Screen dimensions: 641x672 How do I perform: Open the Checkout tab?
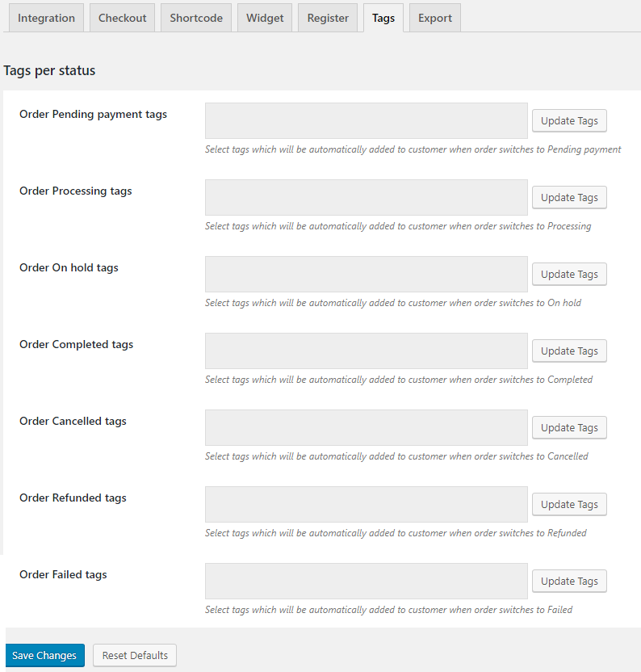point(122,18)
